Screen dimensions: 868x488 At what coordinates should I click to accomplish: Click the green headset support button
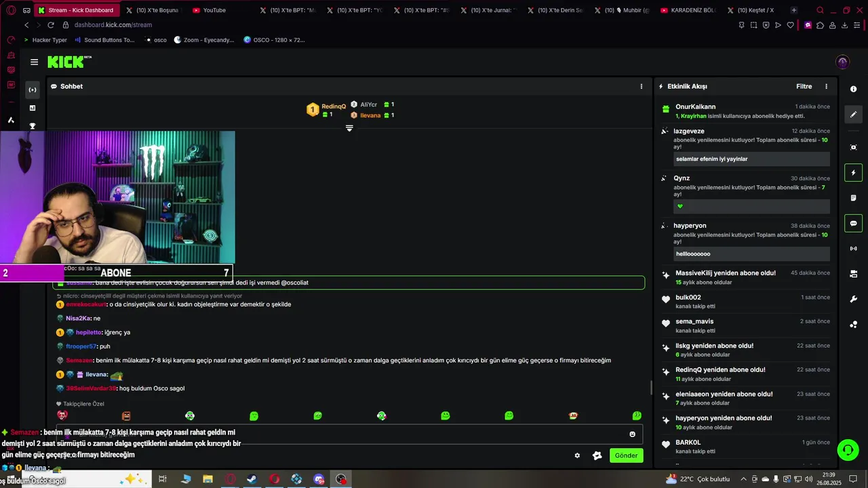[x=847, y=450]
